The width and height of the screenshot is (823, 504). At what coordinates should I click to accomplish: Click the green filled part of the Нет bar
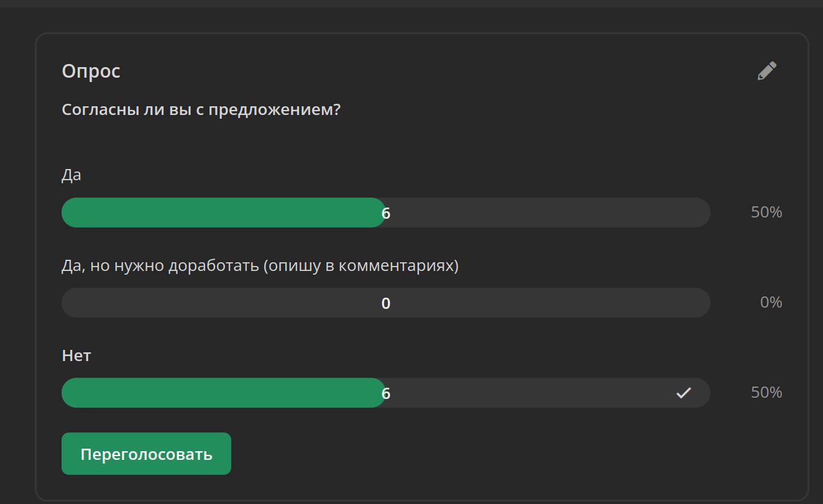tap(223, 393)
